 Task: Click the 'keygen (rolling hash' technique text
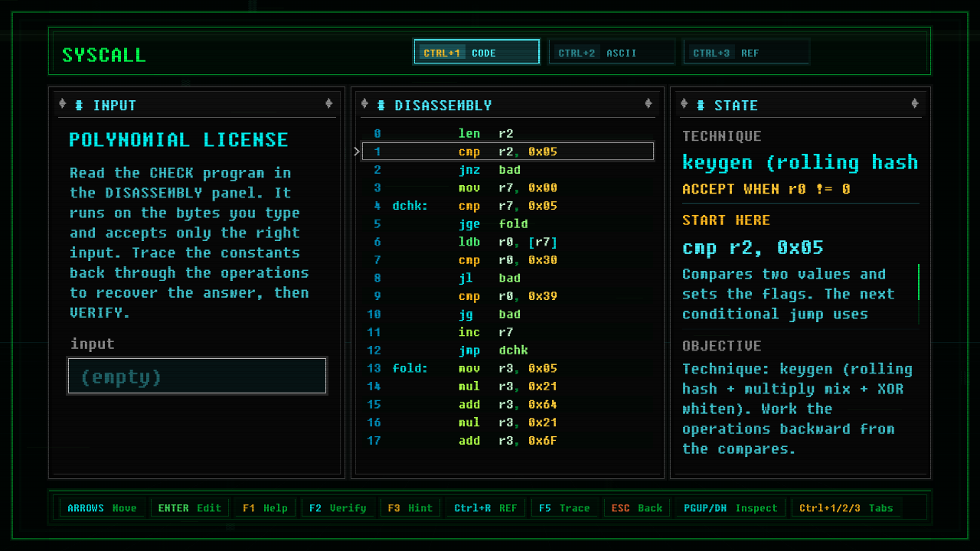tap(800, 162)
